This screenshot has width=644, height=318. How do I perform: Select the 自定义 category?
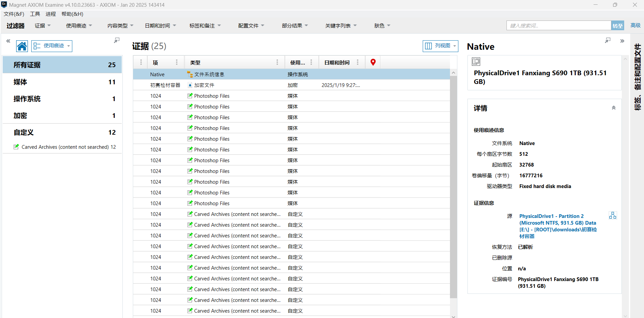pyautogui.click(x=62, y=132)
